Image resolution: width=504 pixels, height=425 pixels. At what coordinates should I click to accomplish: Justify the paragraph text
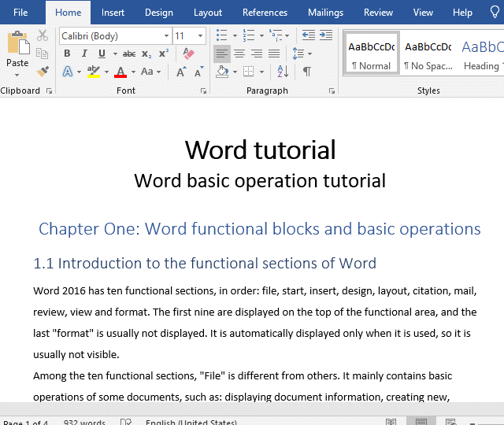click(x=274, y=54)
